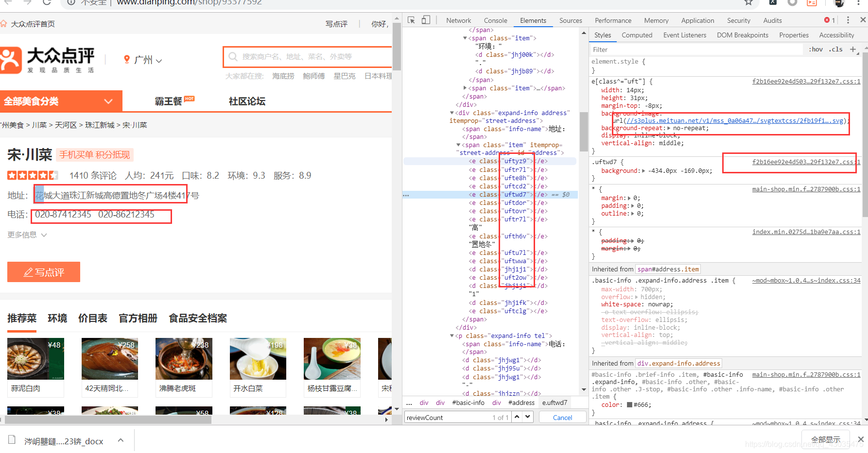The width and height of the screenshot is (868, 453).
Task: Switch to the 价目表 tab
Action: 93,318
